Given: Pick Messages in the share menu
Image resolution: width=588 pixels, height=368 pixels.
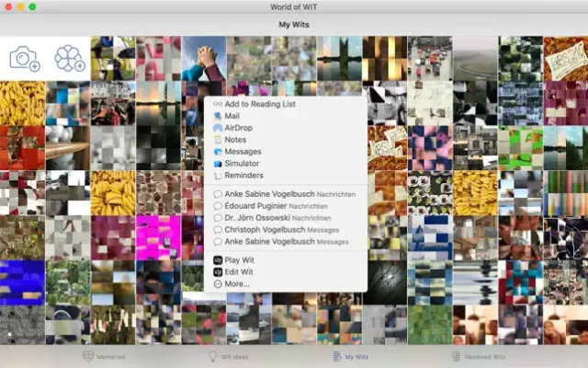Looking at the screenshot, I should 242,152.
